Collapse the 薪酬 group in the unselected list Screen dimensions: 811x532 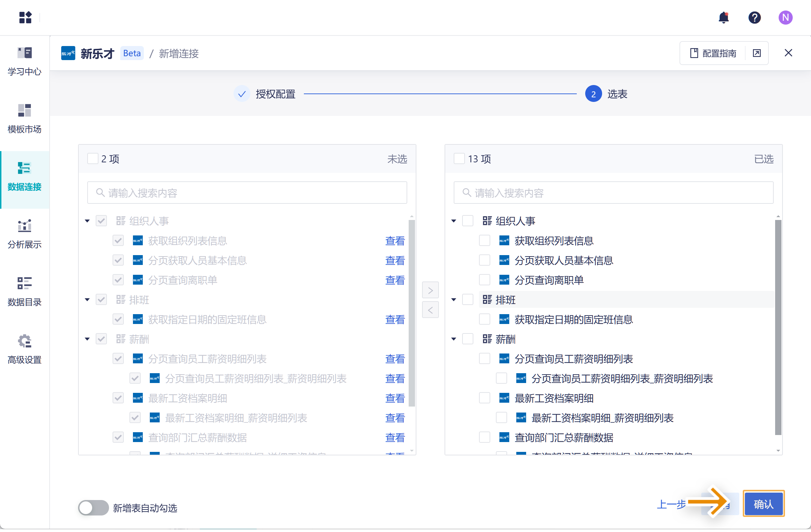coord(87,339)
